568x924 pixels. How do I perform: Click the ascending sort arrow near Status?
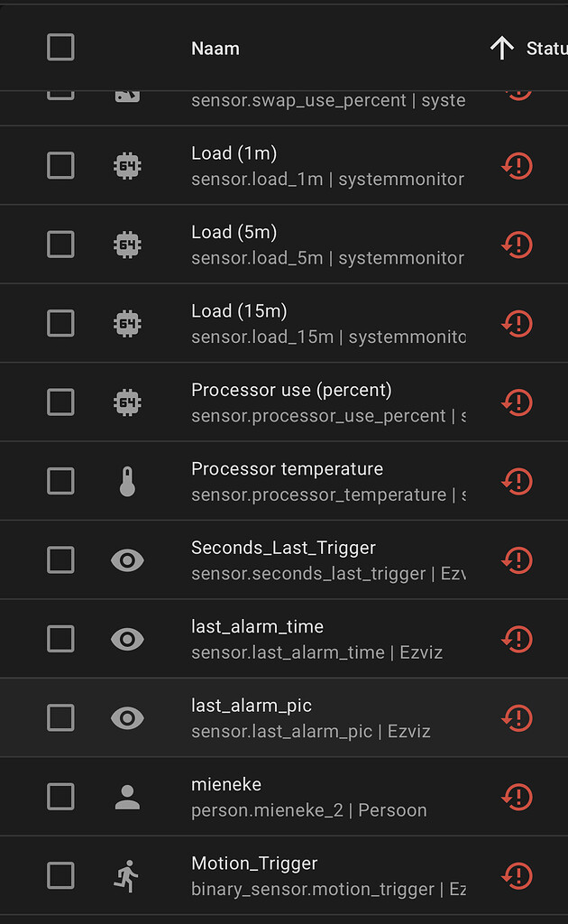coord(501,48)
